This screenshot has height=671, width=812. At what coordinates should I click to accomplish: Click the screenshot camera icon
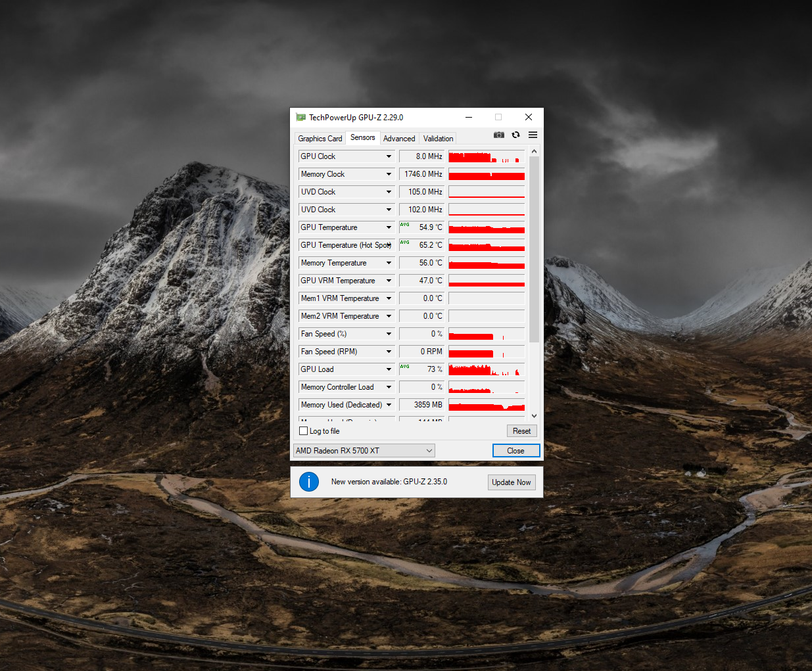point(499,135)
